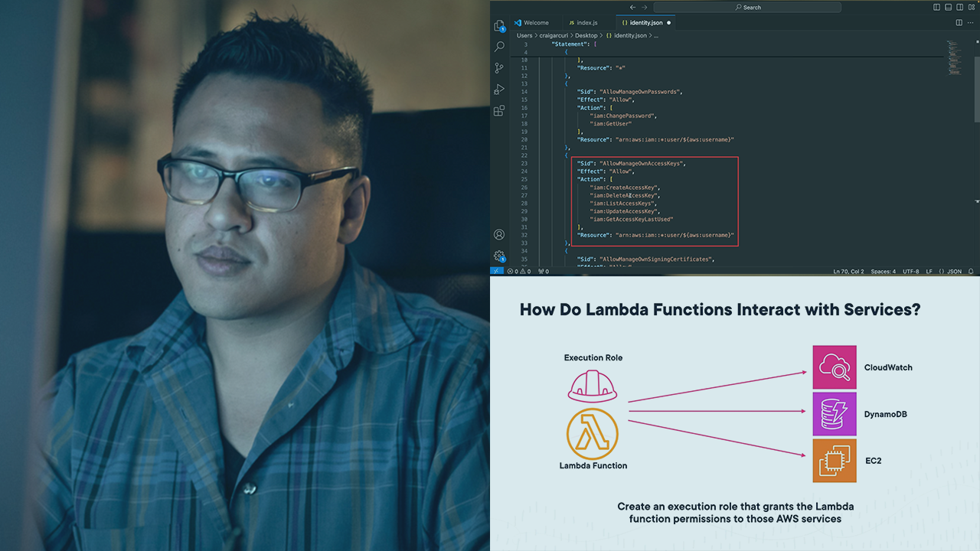
Task: Switch to the index.js tab
Action: (x=583, y=23)
